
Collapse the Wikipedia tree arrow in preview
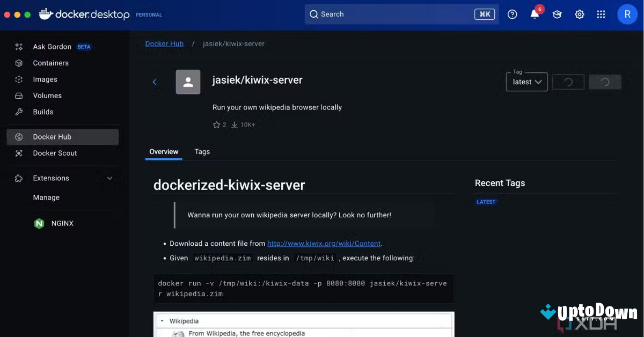pyautogui.click(x=162, y=321)
